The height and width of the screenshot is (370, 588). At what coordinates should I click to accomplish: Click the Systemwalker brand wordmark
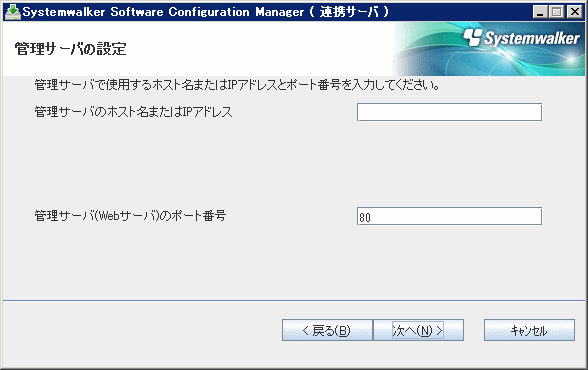coord(532,39)
